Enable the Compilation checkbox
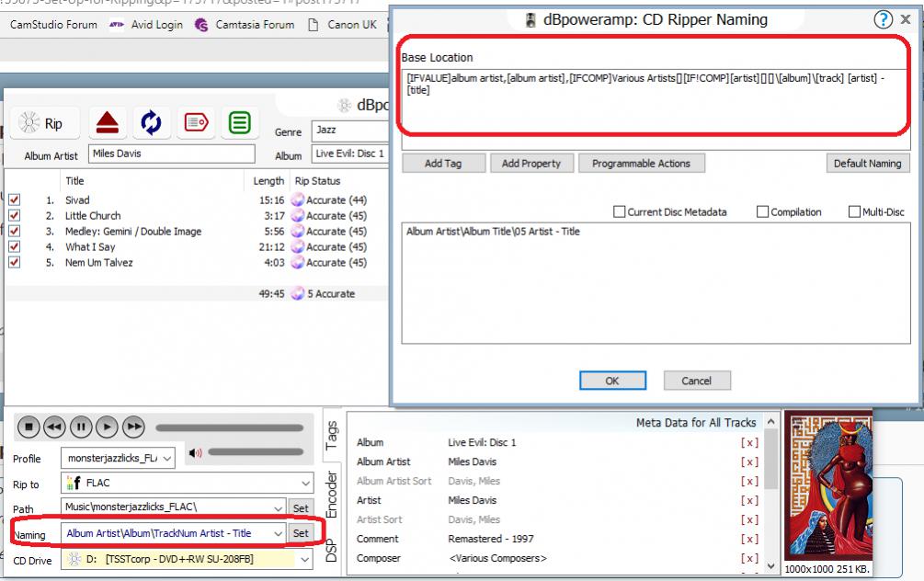 [x=762, y=211]
